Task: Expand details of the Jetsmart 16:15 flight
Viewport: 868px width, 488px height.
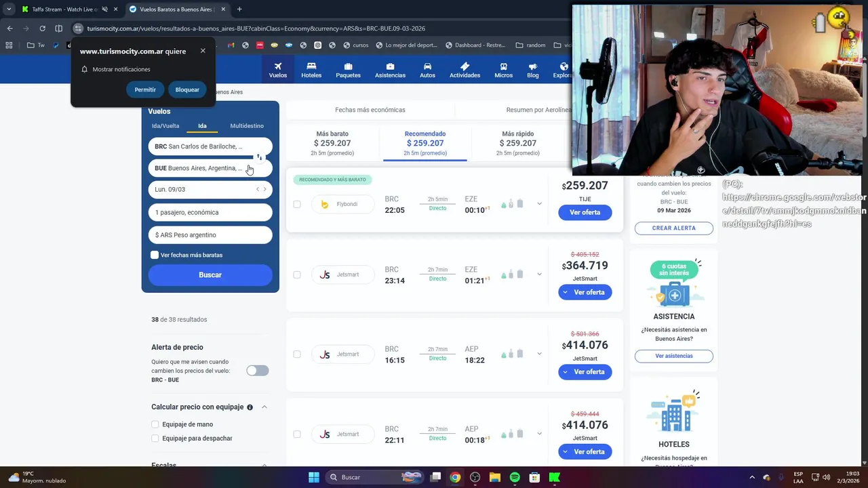Action: click(x=539, y=354)
